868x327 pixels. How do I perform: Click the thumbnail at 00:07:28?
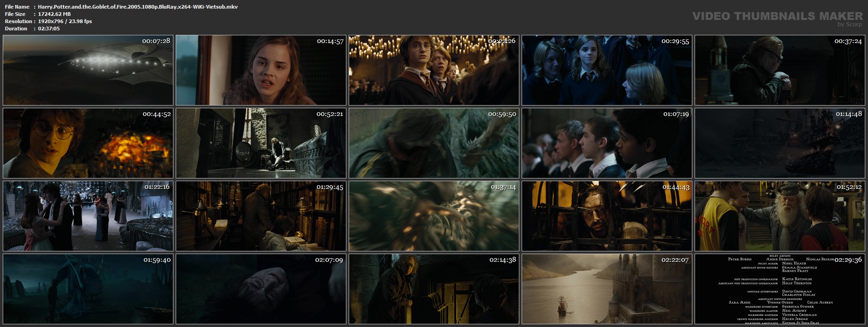[x=88, y=70]
